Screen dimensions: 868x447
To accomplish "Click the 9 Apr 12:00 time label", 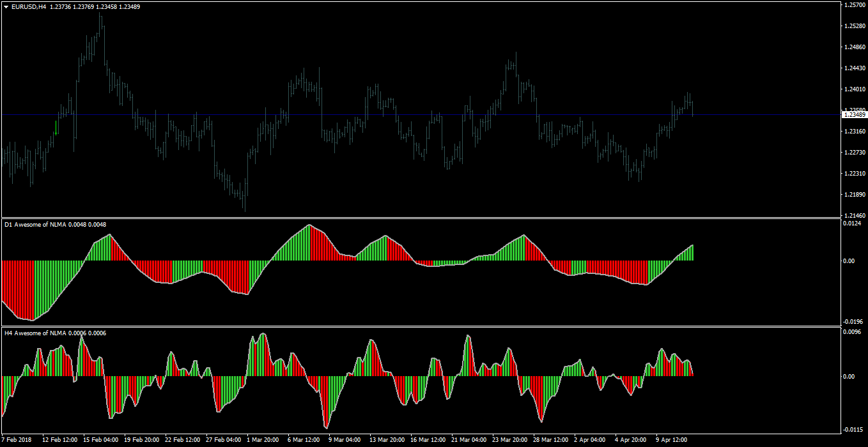I will point(670,440).
